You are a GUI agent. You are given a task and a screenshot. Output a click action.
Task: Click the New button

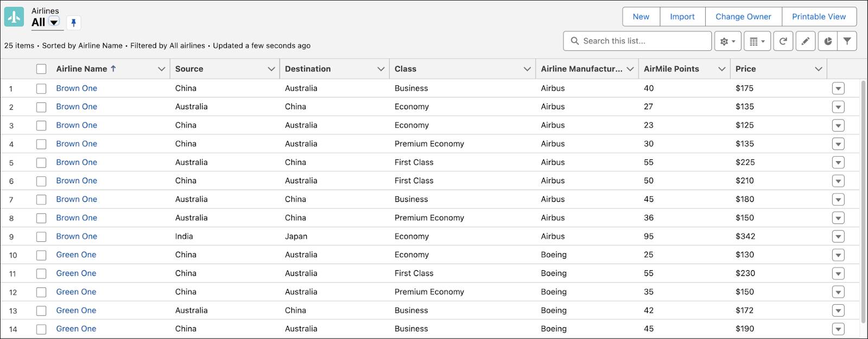(x=641, y=17)
